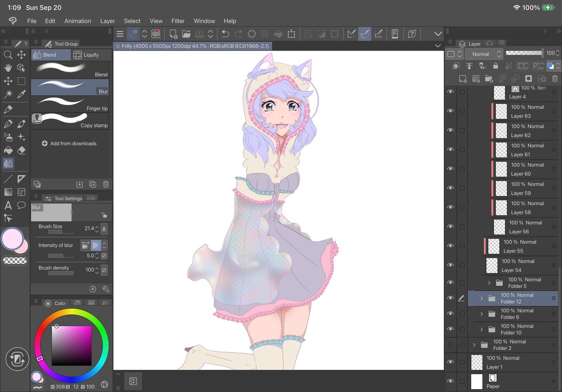
Task: Click the Open folder icon in command bar
Action: (x=186, y=34)
